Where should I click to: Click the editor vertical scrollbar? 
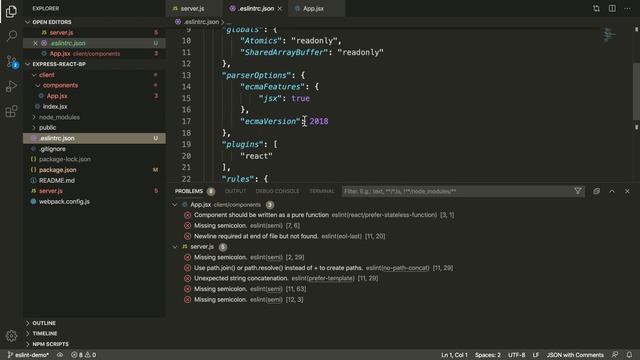coord(636,91)
